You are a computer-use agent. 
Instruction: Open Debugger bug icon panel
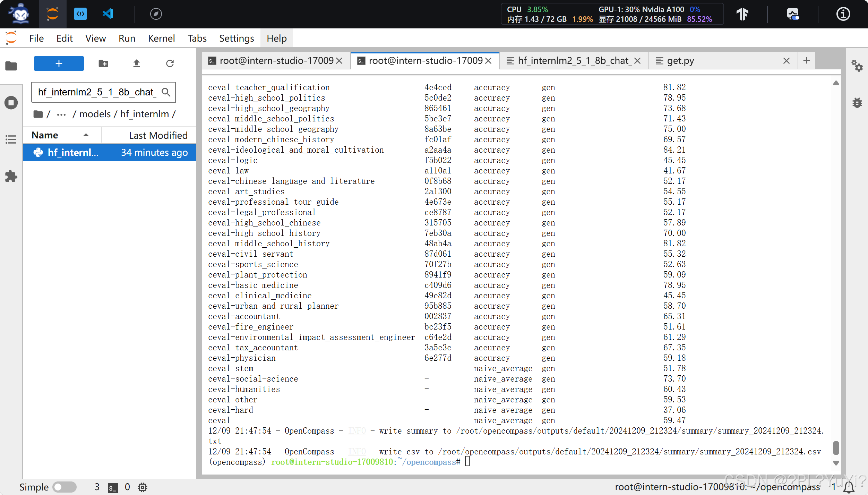(857, 103)
